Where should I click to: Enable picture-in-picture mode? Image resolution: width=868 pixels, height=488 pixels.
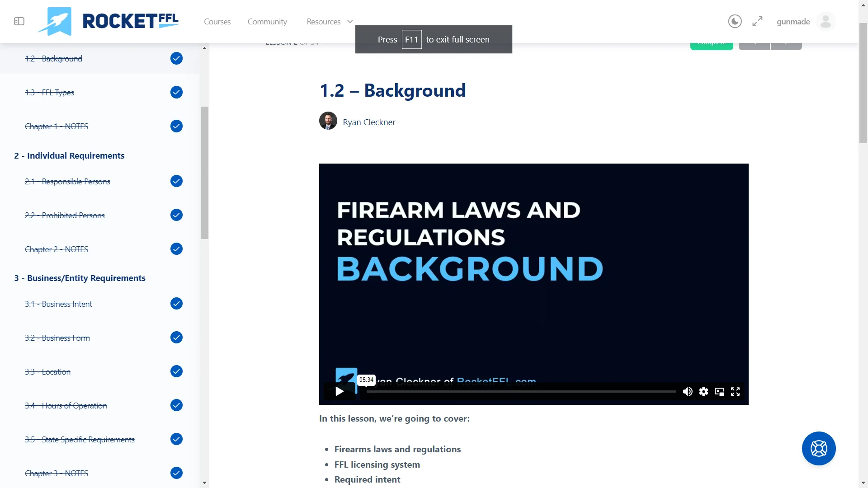point(719,391)
